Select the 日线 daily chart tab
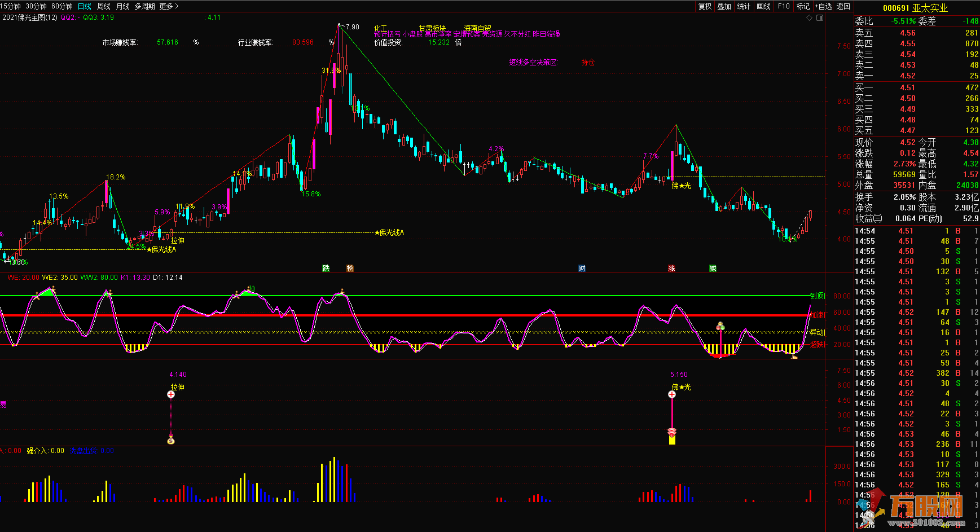The image size is (980, 532). [x=85, y=6]
